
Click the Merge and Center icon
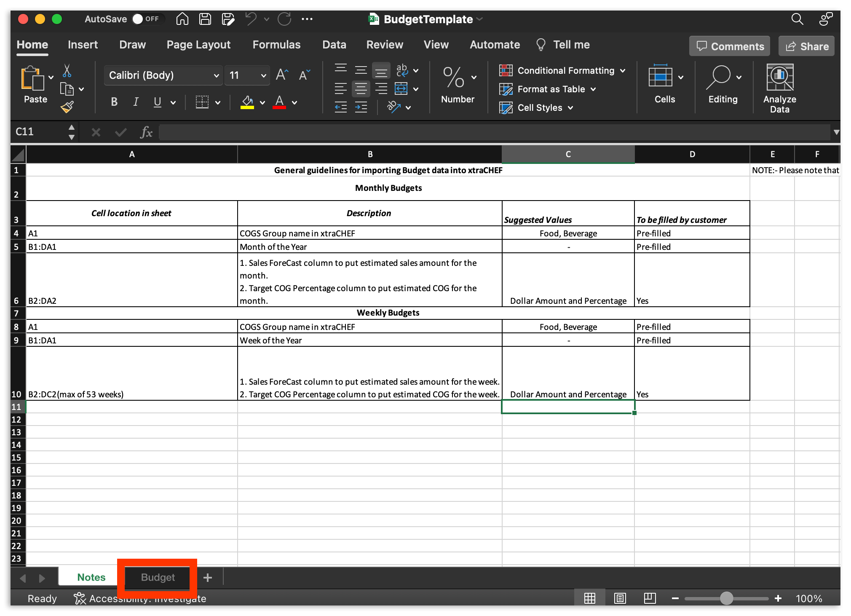click(x=401, y=89)
